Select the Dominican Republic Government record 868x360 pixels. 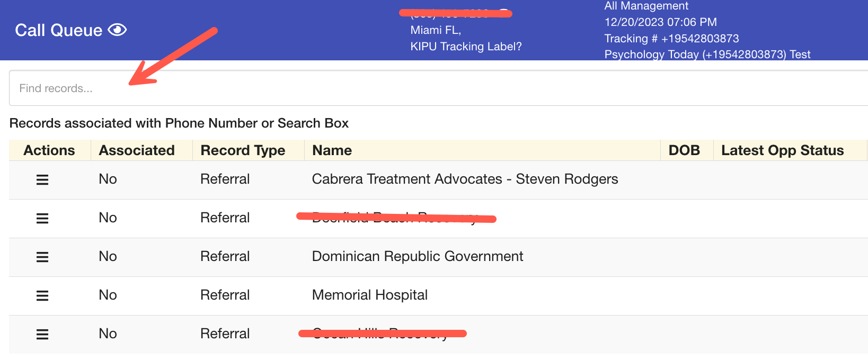418,256
